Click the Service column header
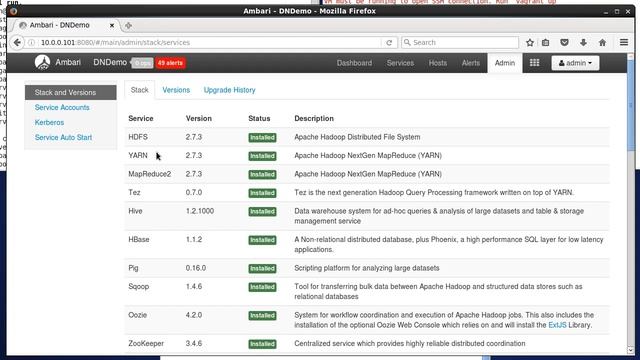 point(141,118)
